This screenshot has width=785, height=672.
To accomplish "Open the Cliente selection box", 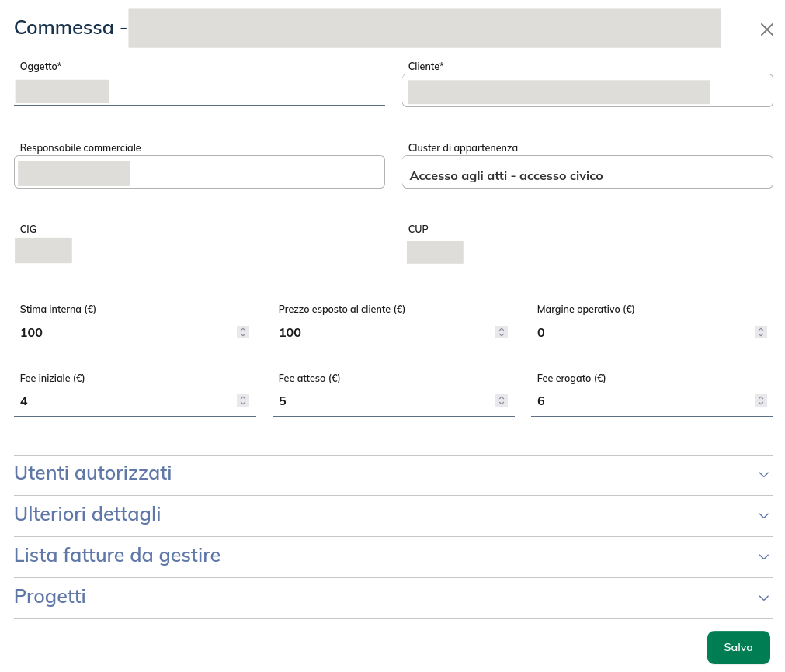I will (587, 91).
